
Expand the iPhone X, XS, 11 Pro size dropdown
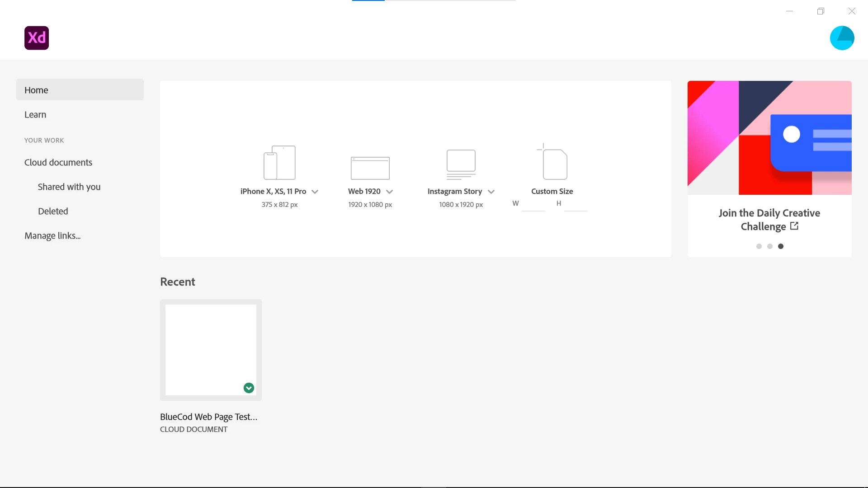point(315,192)
